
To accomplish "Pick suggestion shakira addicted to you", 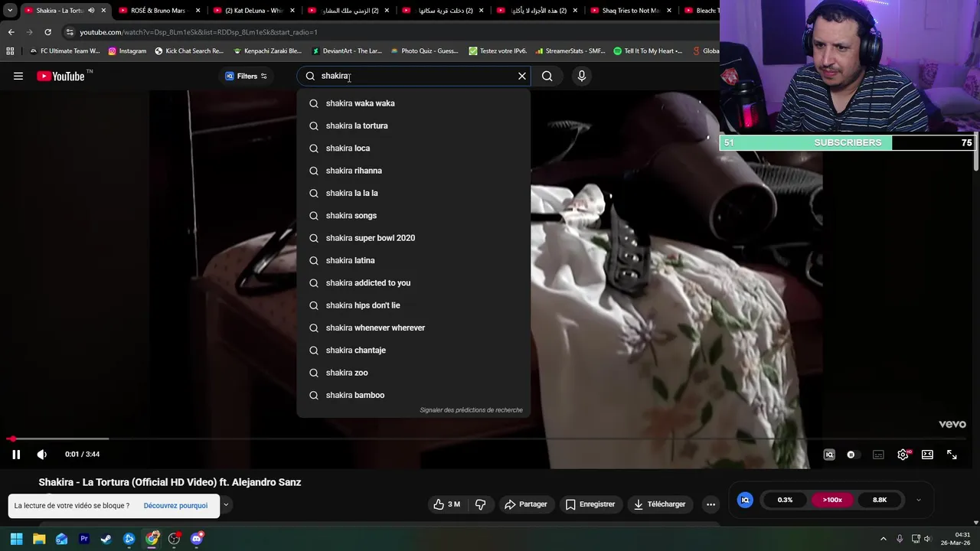I will (x=413, y=282).
